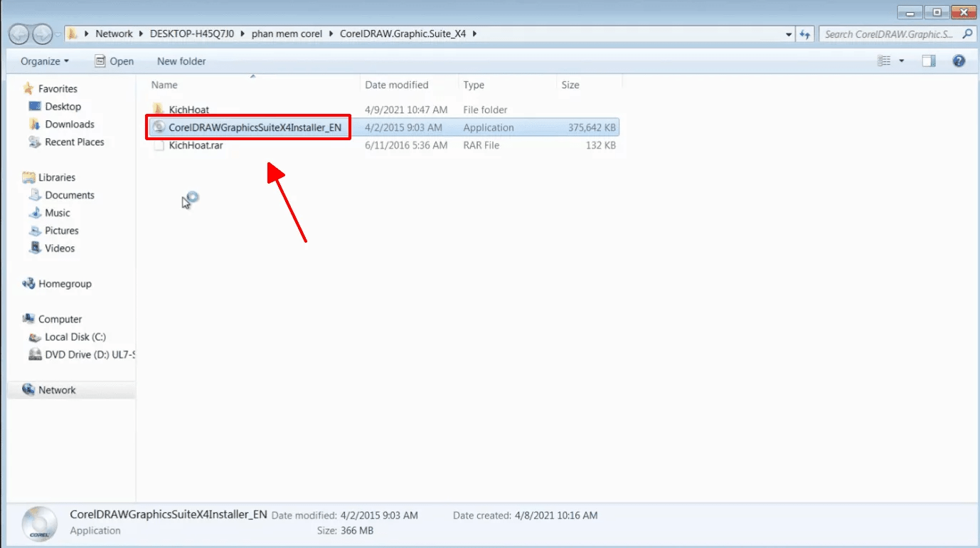
Task: Click the 375,642 KB size cell
Action: pyautogui.click(x=592, y=127)
